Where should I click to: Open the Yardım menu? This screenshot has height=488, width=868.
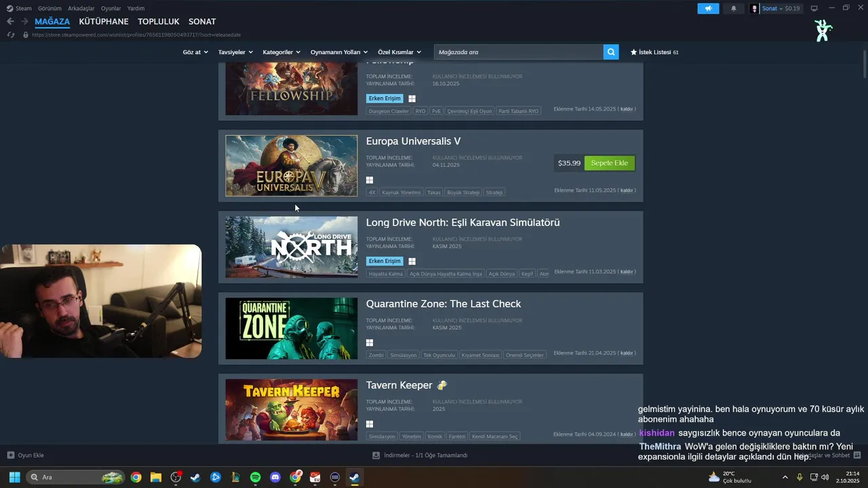click(136, 8)
